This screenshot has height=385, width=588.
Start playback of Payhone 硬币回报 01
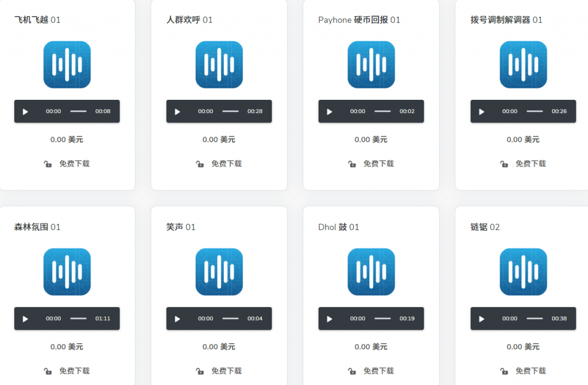pyautogui.click(x=330, y=111)
